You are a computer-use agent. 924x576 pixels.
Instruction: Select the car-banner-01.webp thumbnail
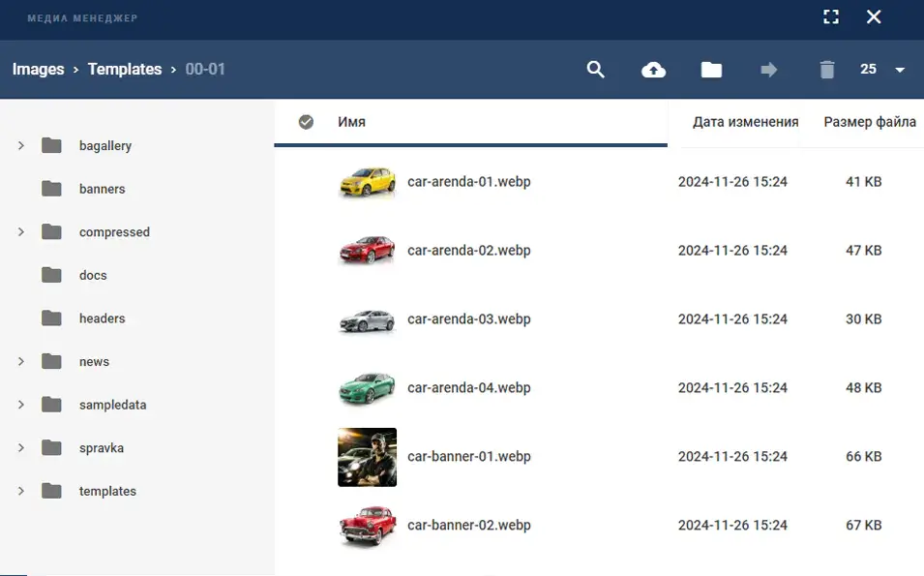(367, 457)
